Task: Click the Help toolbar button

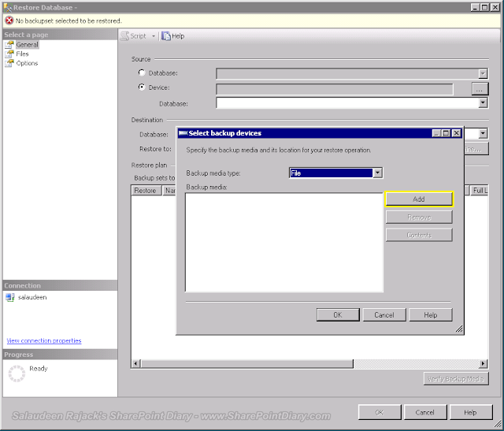Action: pos(173,36)
